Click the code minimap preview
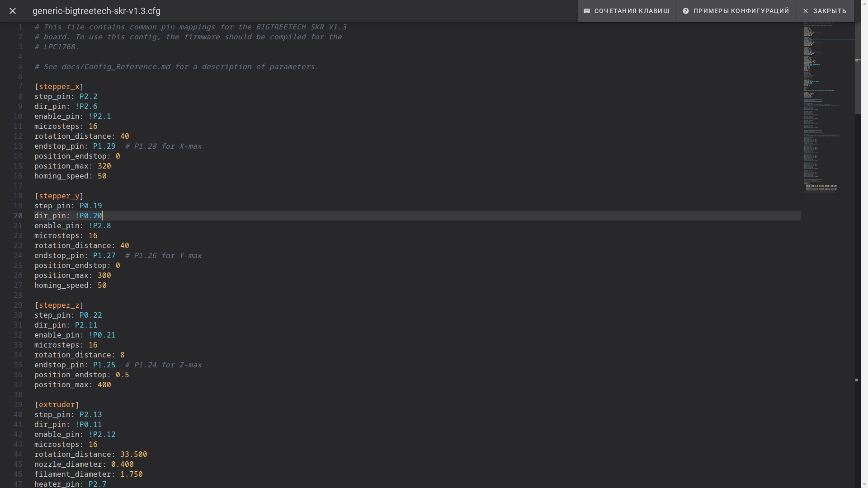Image resolution: width=868 pixels, height=488 pixels. click(x=821, y=108)
